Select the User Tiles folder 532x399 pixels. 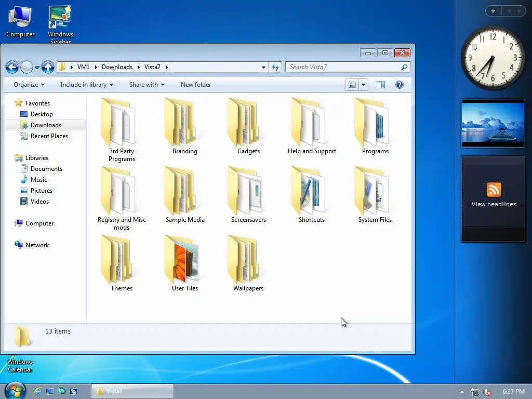[184, 263]
